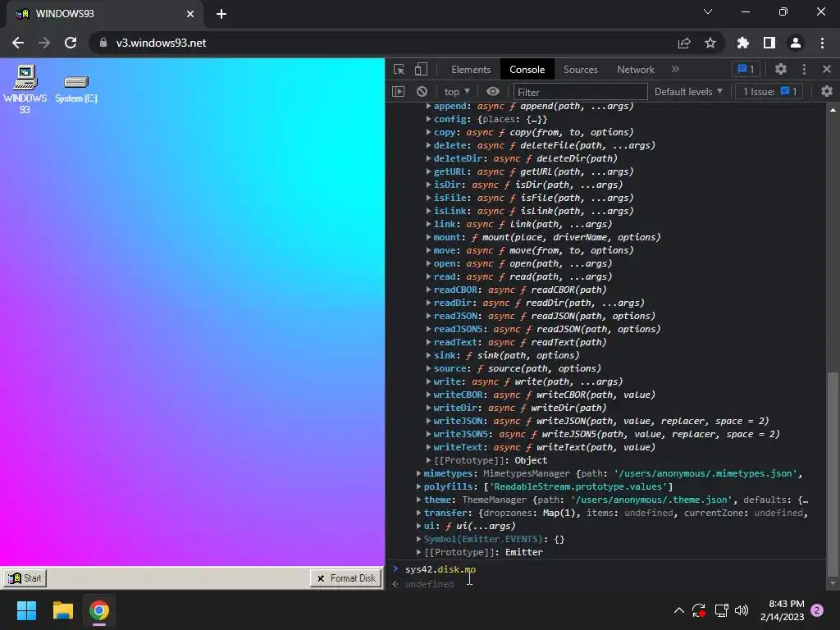Screen dimensions: 840x630
Task: Expand the polyfills array
Action: tap(419, 486)
